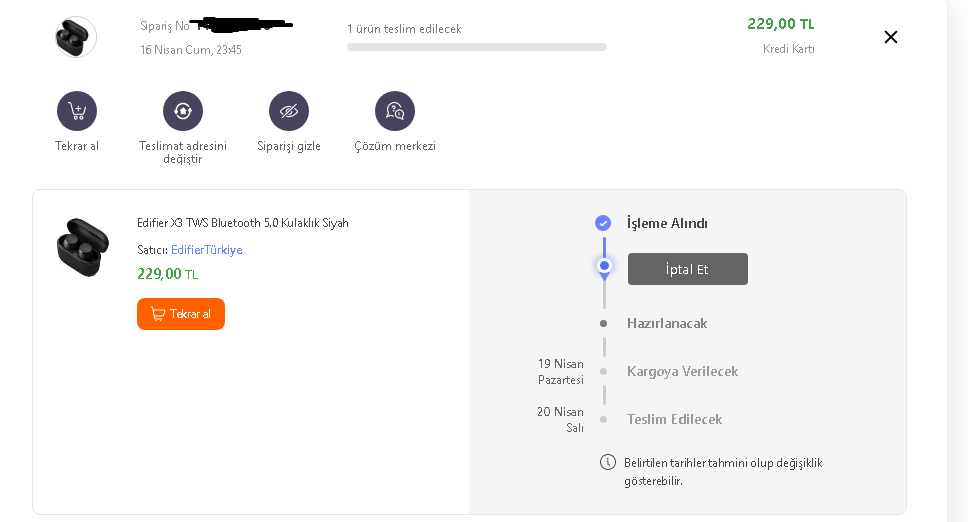Viewport: 968px width, 522px height.
Task: Open the EdifierTürkiye seller link
Action: coord(206,250)
